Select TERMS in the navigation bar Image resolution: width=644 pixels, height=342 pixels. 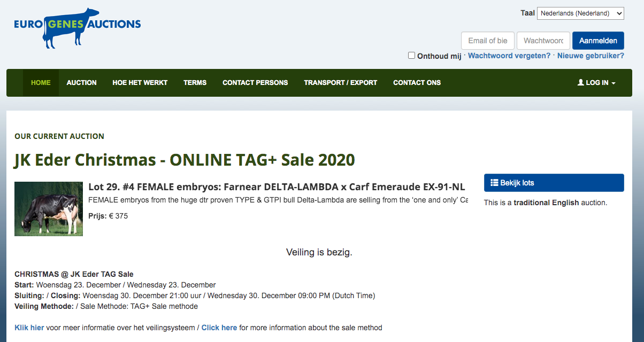coord(195,83)
